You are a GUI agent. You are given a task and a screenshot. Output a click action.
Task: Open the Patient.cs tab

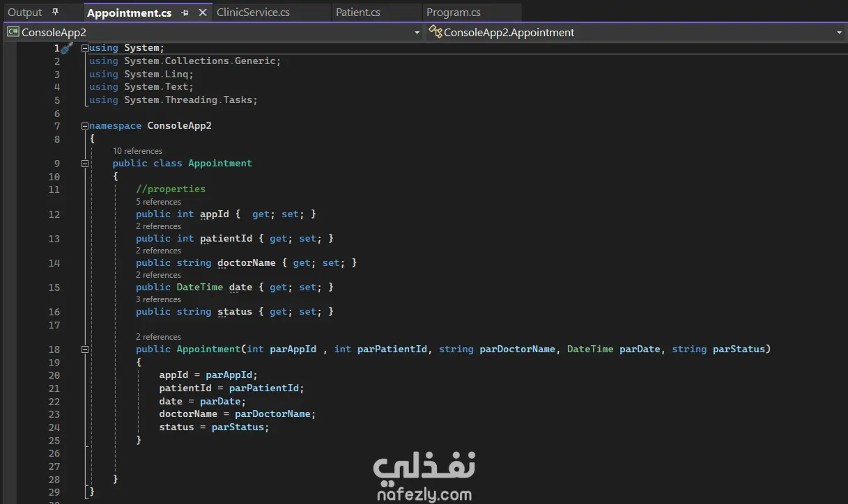pos(358,13)
